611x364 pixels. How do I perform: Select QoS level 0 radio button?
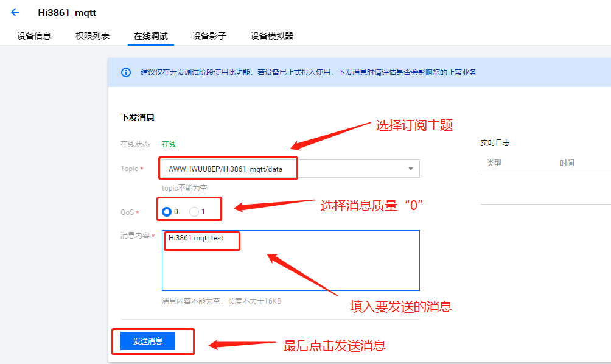[167, 212]
